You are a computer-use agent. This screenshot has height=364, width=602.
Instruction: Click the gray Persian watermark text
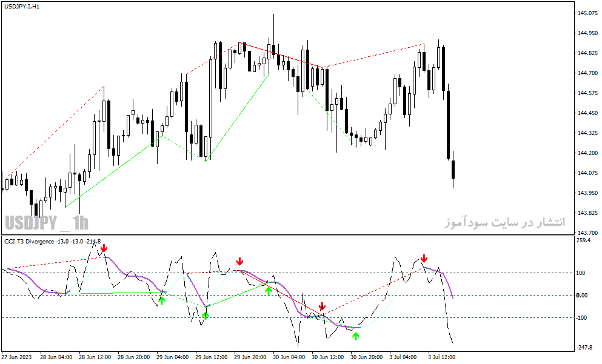coord(505,222)
